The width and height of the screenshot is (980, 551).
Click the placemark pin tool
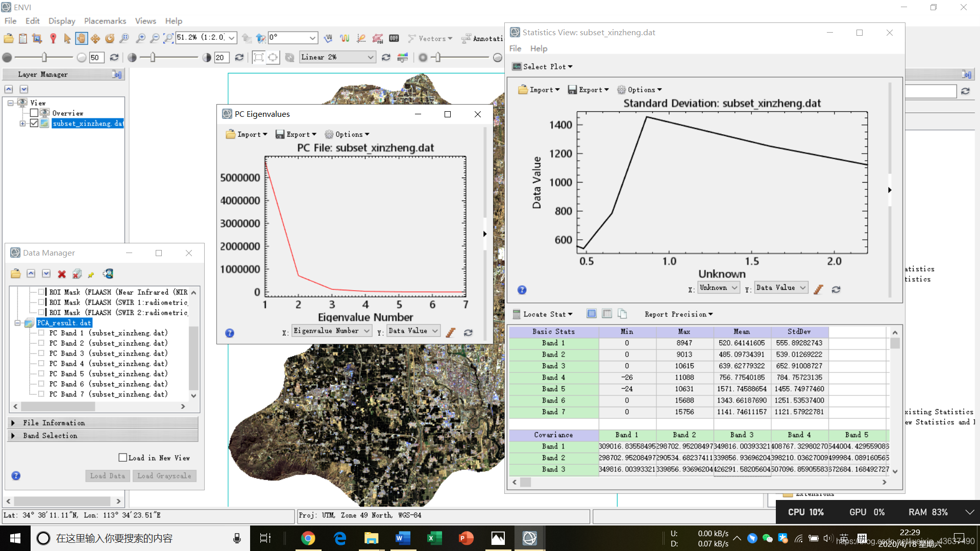[x=53, y=38]
